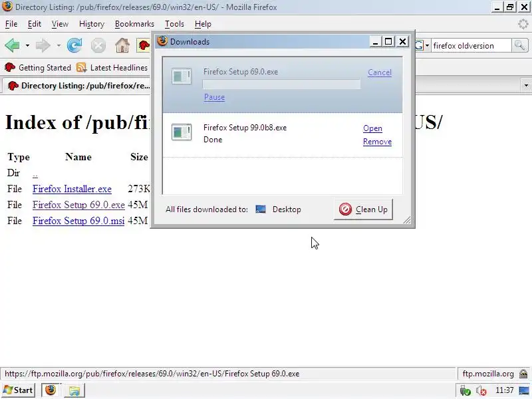Click the download progress bar for Setup 69.0

[281, 84]
